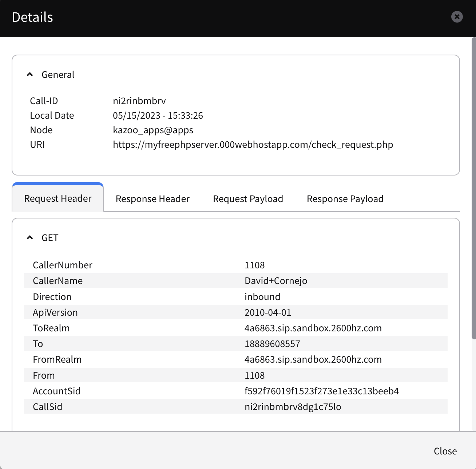Open the Request Payload tab
476x469 pixels.
(x=248, y=199)
